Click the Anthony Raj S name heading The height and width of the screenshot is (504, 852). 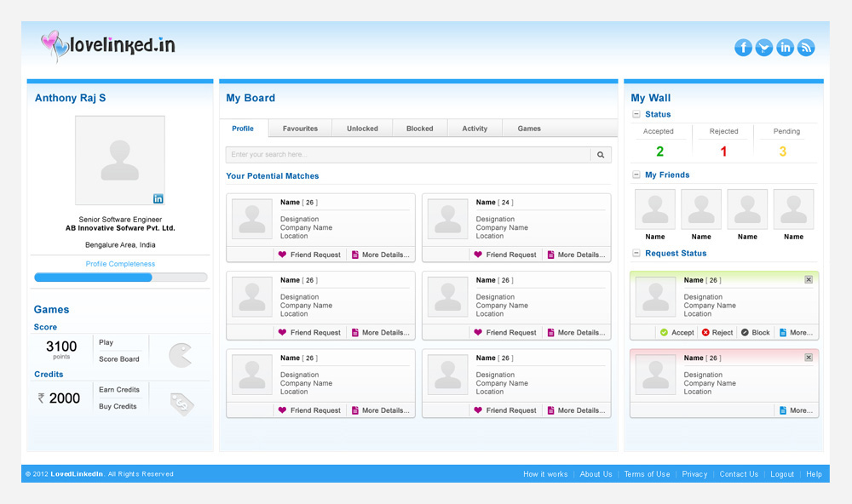pyautogui.click(x=70, y=98)
